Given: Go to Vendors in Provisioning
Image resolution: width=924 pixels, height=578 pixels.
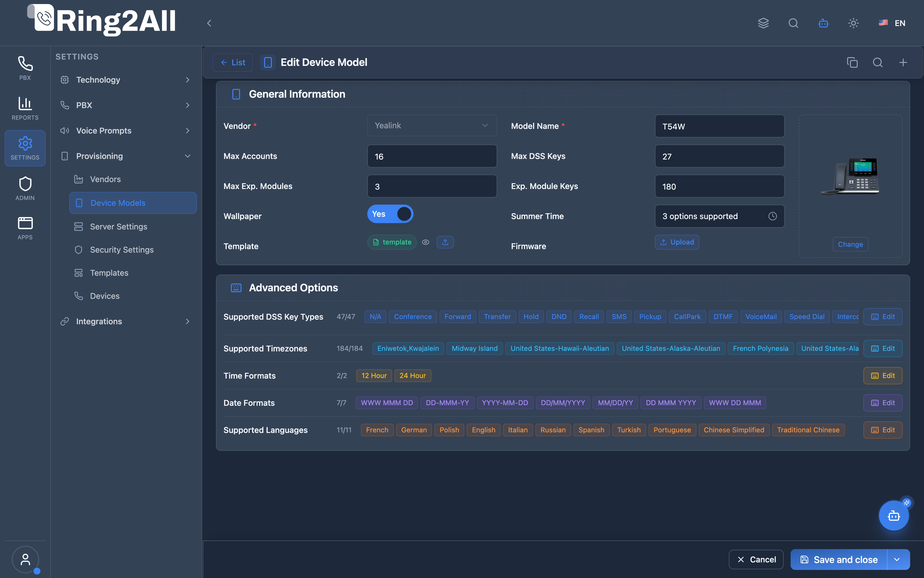Looking at the screenshot, I should coord(133,179).
